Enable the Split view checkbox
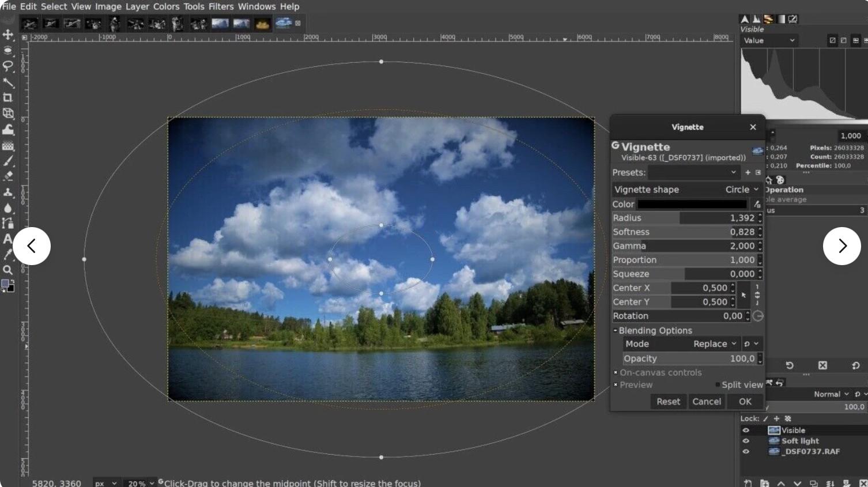The width and height of the screenshot is (868, 487). tap(718, 384)
